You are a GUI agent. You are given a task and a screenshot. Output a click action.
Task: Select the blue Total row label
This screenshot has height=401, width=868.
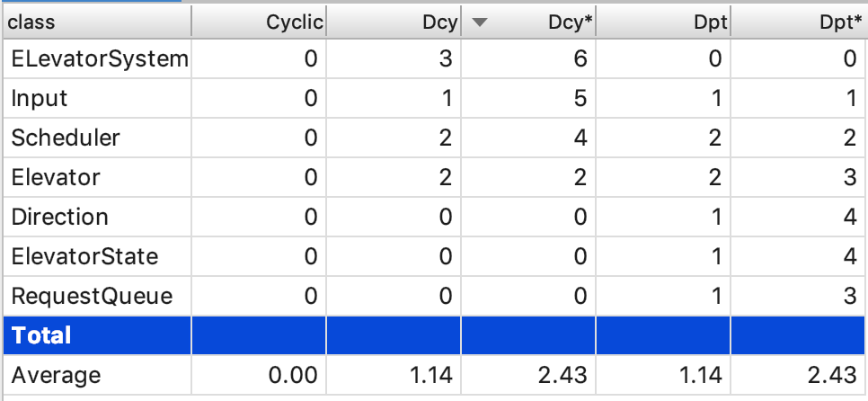pos(40,335)
